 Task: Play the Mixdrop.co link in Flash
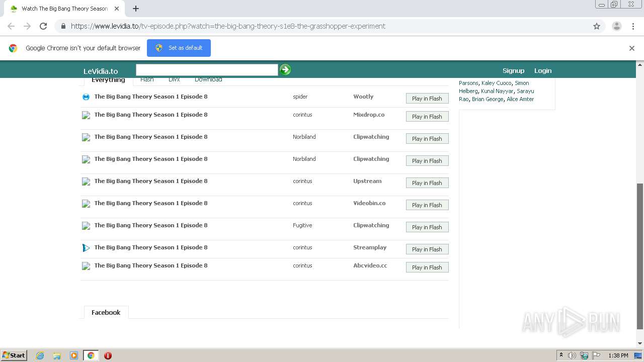tap(427, 117)
